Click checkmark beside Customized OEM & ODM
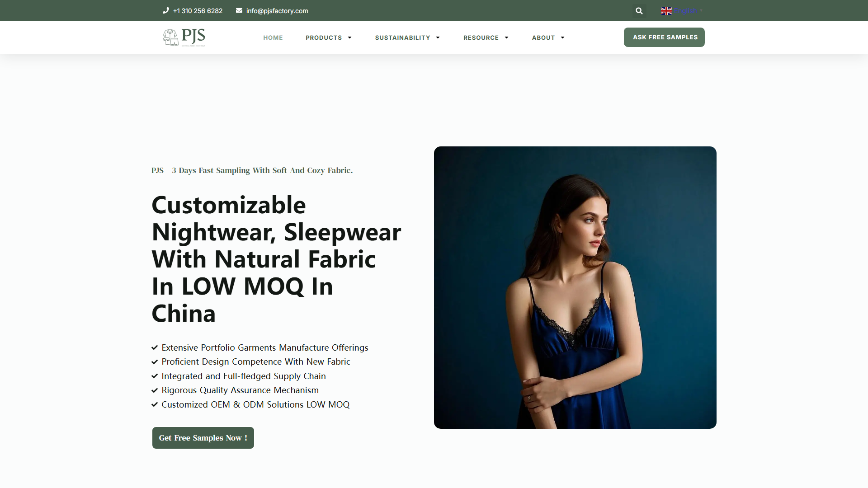 (x=155, y=404)
